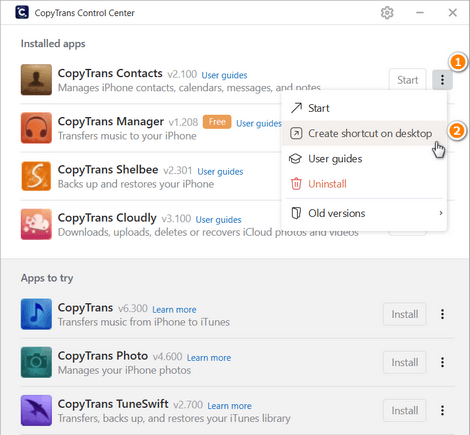The width and height of the screenshot is (470, 435).
Task: Click the CopyTrans Shelbee title text
Action: tap(108, 170)
